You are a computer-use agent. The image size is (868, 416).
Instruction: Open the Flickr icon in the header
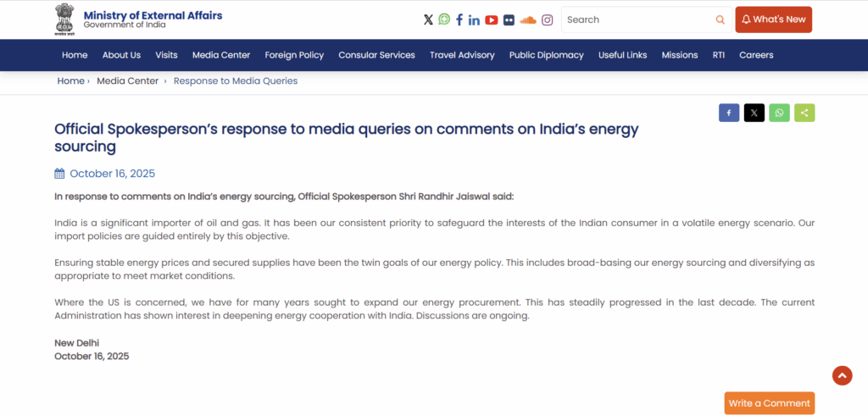click(509, 19)
